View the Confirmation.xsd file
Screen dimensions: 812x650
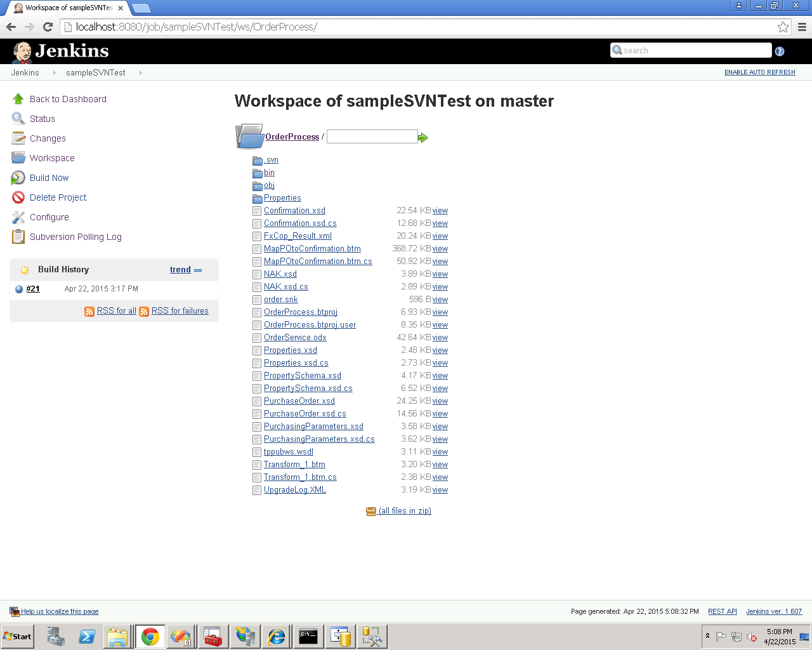[440, 211]
